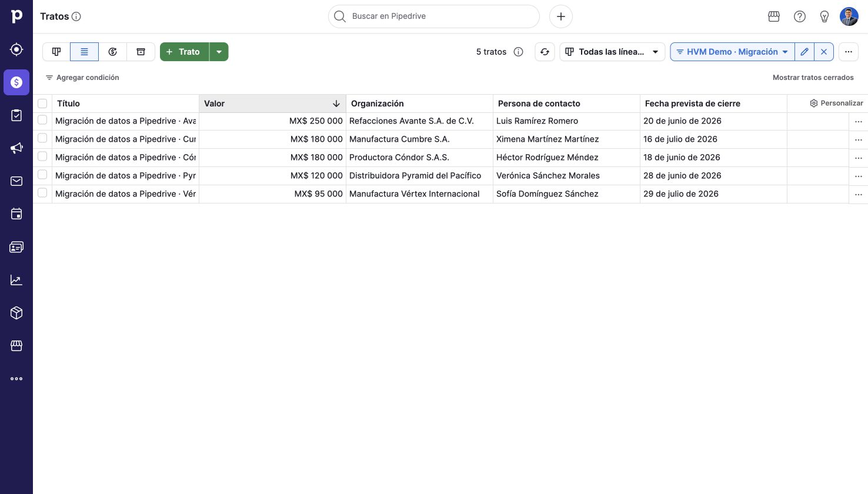Focus the Buscar en Pipedrive search field
Image resolution: width=868 pixels, height=494 pixels.
(434, 16)
